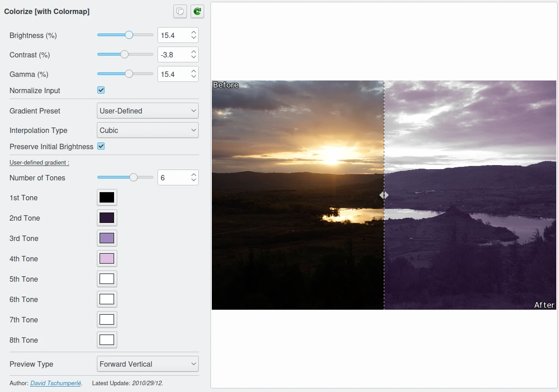Viewport: 559px width, 392px height.
Task: Toggle the Normalize Input checkbox
Action: [101, 90]
